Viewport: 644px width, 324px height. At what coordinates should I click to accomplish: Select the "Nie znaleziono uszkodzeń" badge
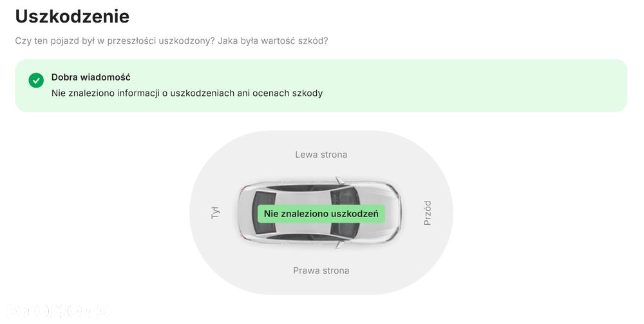pyautogui.click(x=321, y=214)
